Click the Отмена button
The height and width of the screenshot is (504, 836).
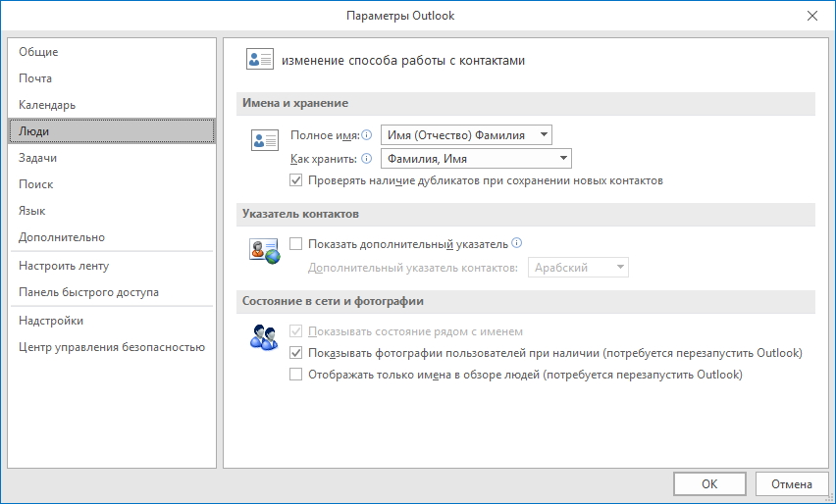coord(792,483)
